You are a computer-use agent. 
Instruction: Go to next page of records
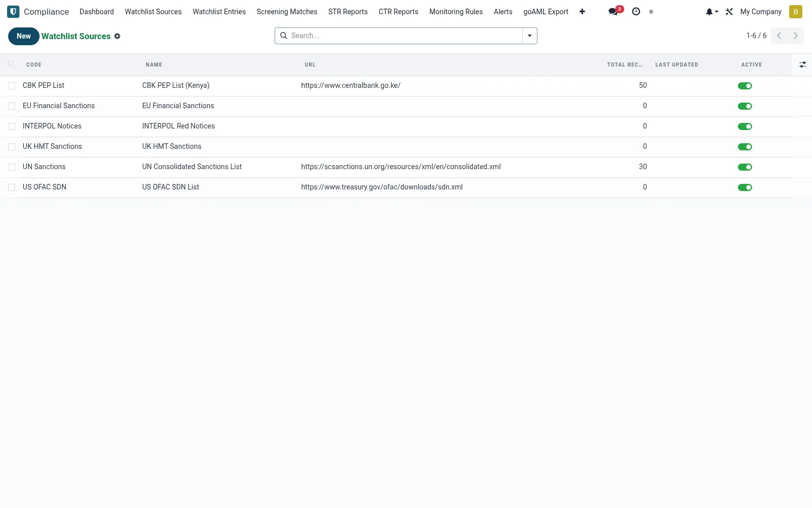[795, 36]
